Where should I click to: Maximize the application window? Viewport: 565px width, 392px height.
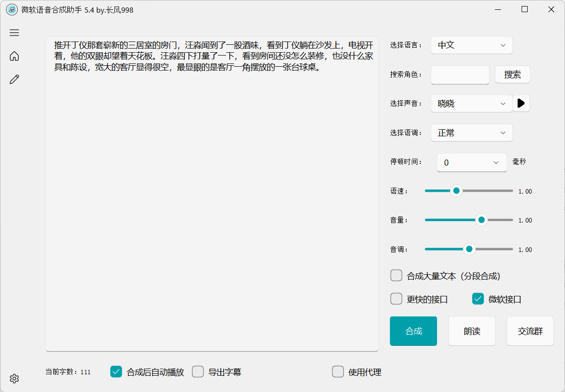525,9
